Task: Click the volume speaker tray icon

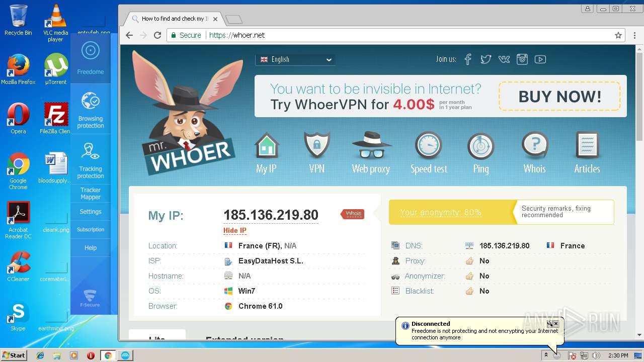Action: point(596,355)
